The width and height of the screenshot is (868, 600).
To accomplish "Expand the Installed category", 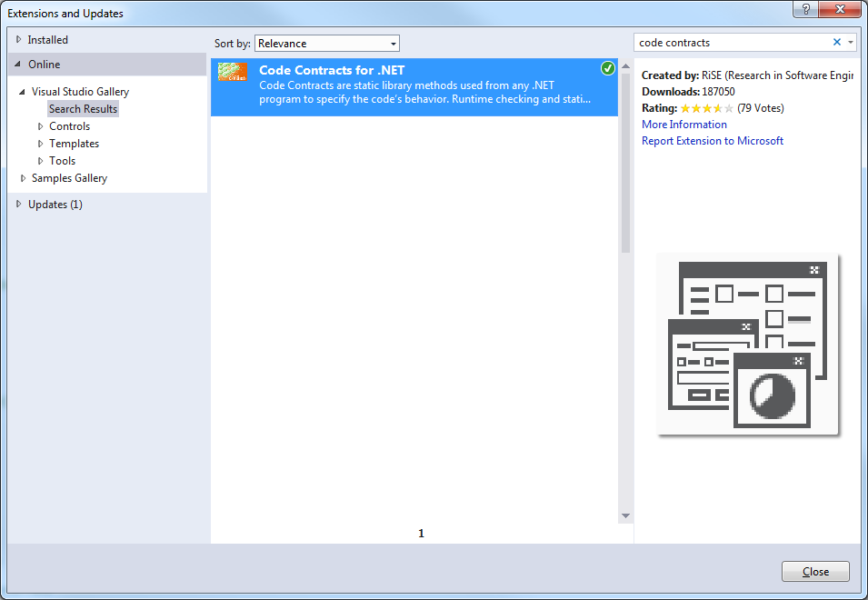I will tap(18, 40).
